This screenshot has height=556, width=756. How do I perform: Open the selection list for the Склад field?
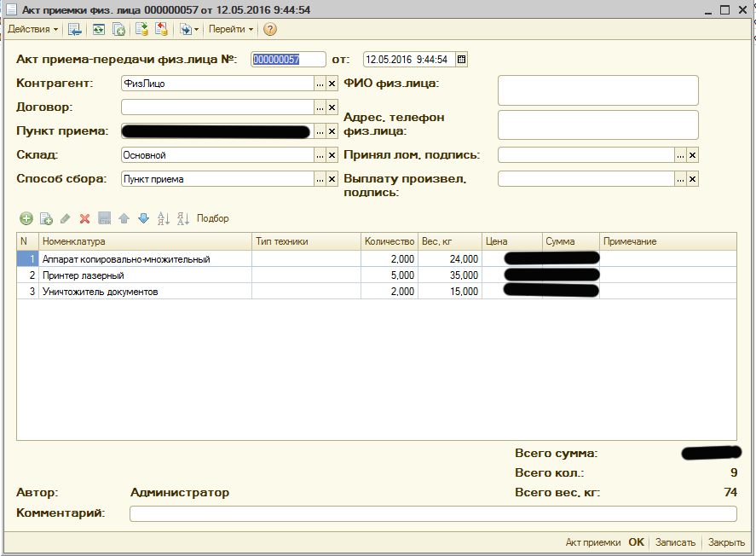point(320,155)
